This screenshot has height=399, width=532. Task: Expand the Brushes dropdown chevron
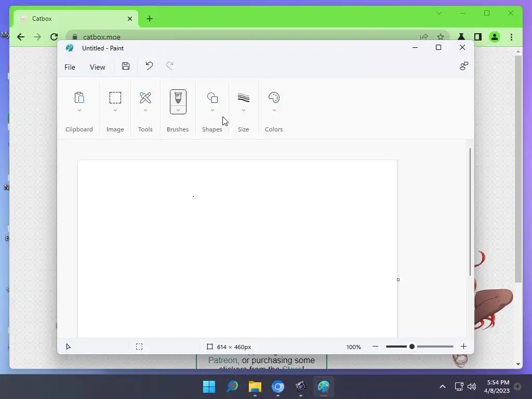tap(178, 110)
